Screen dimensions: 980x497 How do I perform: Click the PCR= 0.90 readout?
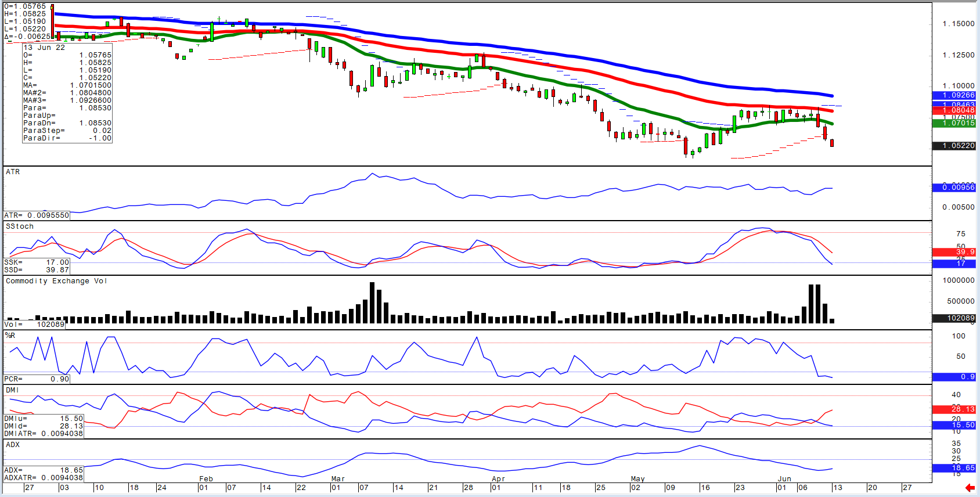(x=37, y=379)
